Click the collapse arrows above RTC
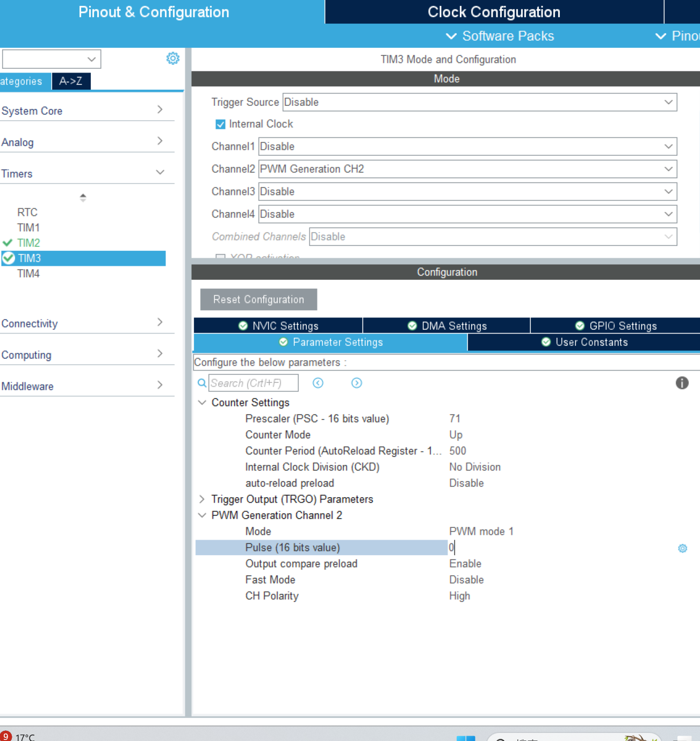Image resolution: width=700 pixels, height=741 pixels. pos(83,198)
